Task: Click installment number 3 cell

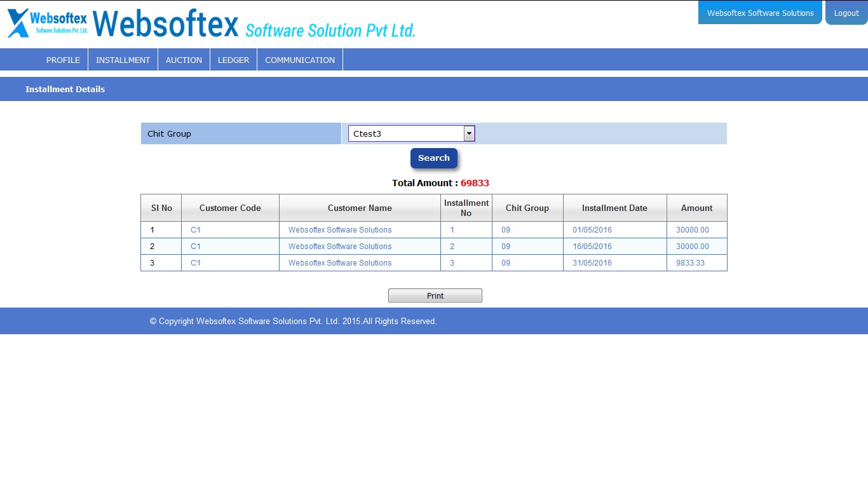Action: tap(466, 263)
